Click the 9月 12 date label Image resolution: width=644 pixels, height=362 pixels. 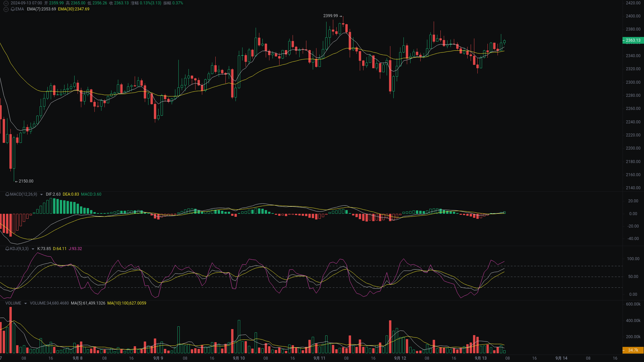pyautogui.click(x=400, y=358)
